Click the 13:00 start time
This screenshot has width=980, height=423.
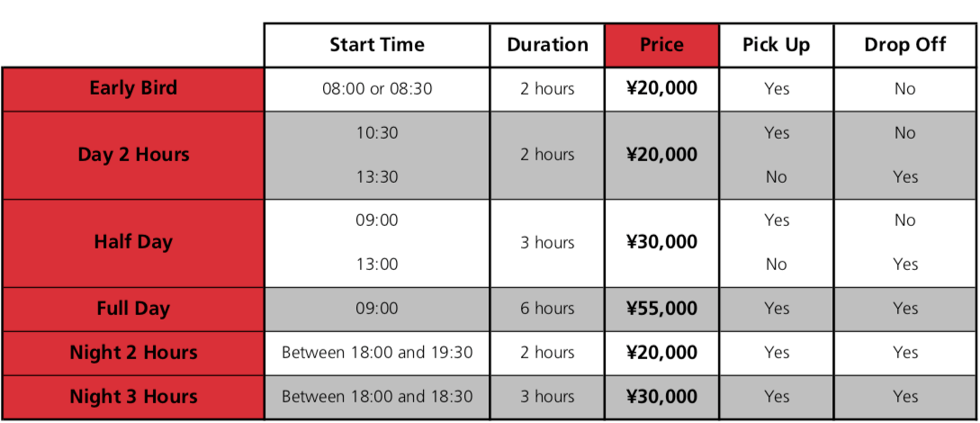click(x=377, y=265)
